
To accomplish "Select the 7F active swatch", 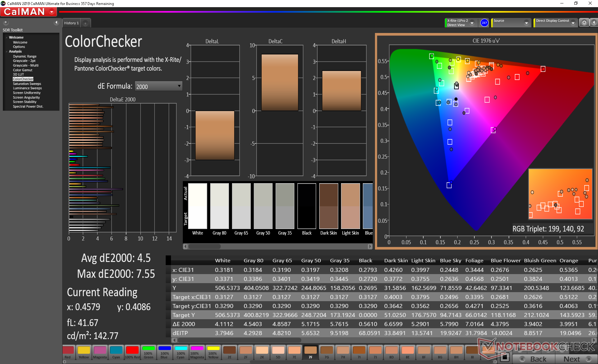I will coord(310,352).
